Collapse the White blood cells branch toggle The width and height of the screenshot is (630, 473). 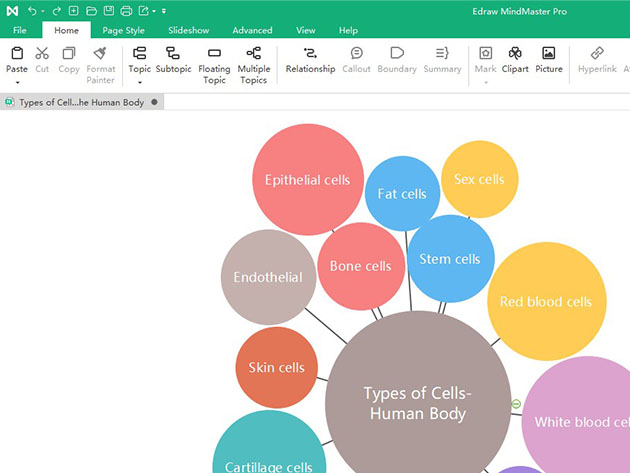tap(516, 404)
